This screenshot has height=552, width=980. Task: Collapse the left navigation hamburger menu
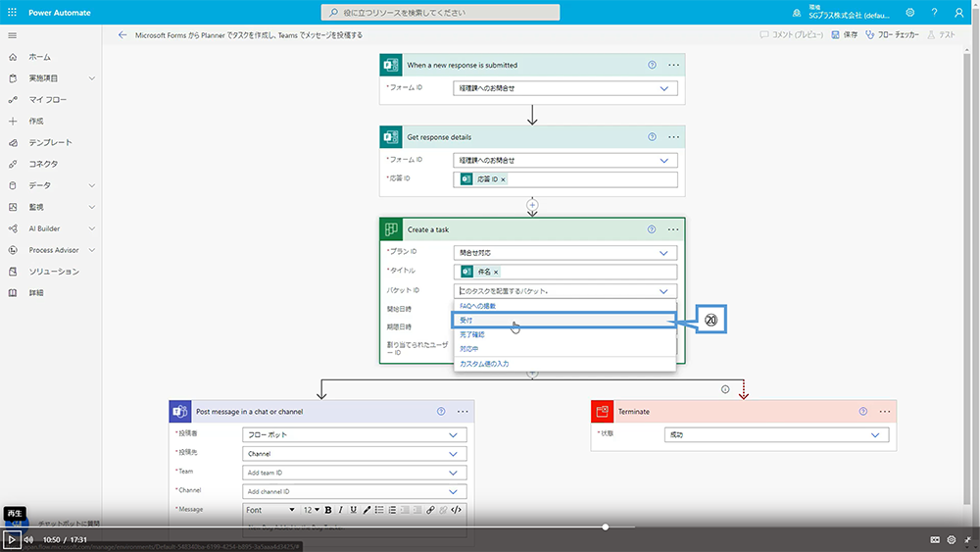pos(12,35)
